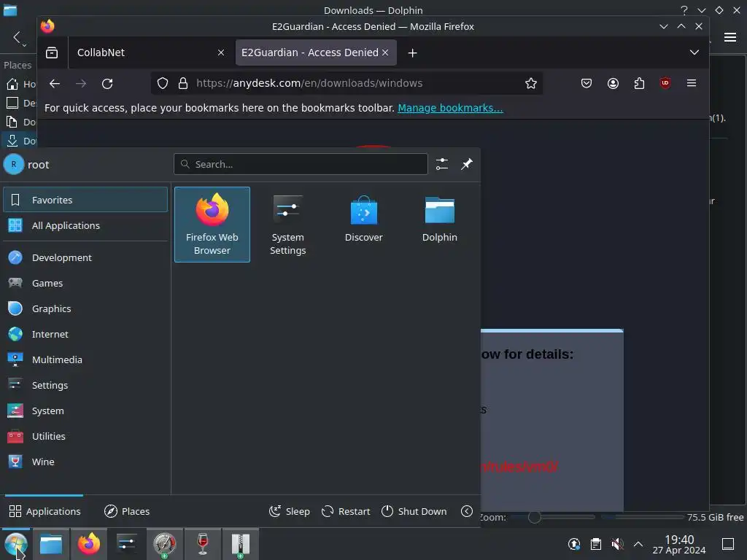Viewport: 747px width, 560px height.
Task: Select the Favorites category
Action: [x=85, y=200]
